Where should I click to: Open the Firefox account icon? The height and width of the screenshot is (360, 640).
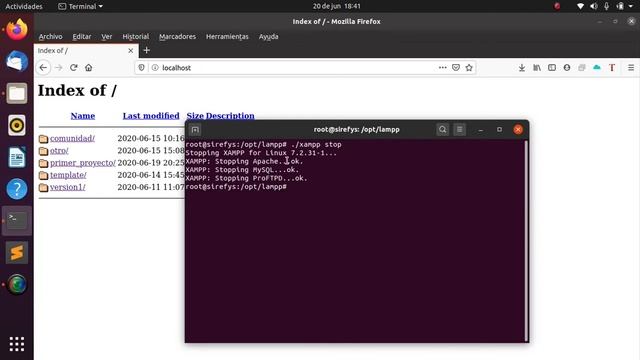(x=567, y=68)
